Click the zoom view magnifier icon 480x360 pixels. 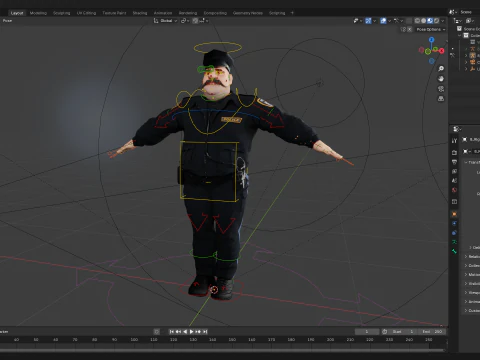(441, 69)
